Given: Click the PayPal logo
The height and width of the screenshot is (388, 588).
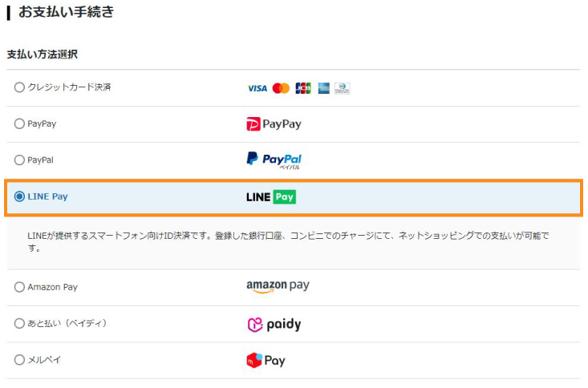Looking at the screenshot, I should coord(274,160).
